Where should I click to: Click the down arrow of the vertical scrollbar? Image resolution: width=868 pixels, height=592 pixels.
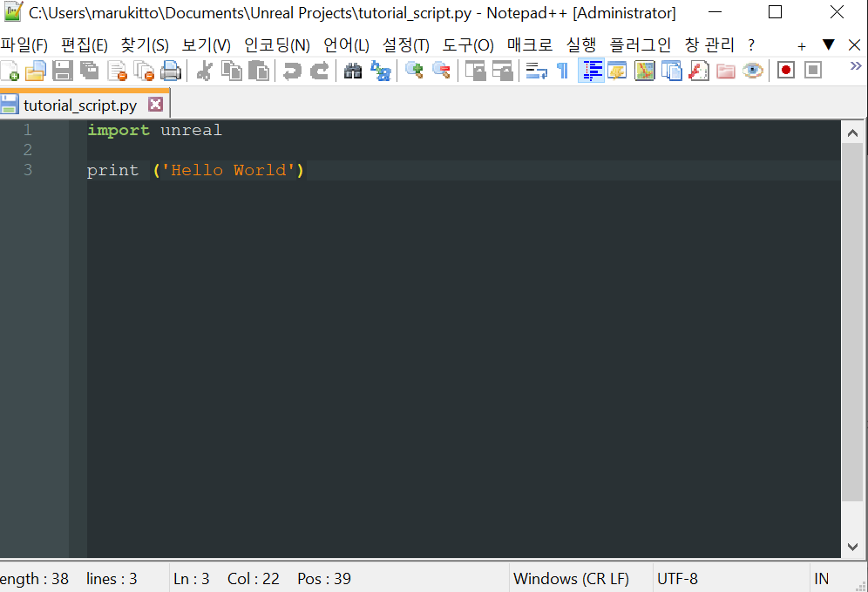point(852,548)
